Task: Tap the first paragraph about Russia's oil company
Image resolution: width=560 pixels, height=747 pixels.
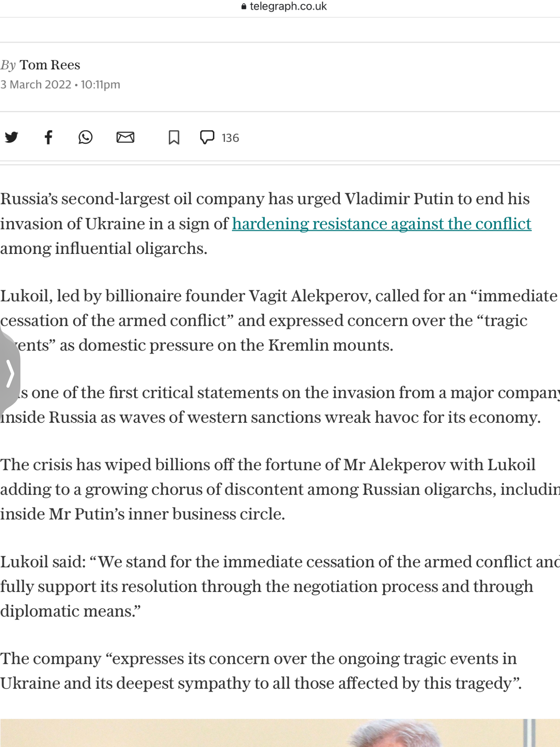Action: click(x=265, y=224)
